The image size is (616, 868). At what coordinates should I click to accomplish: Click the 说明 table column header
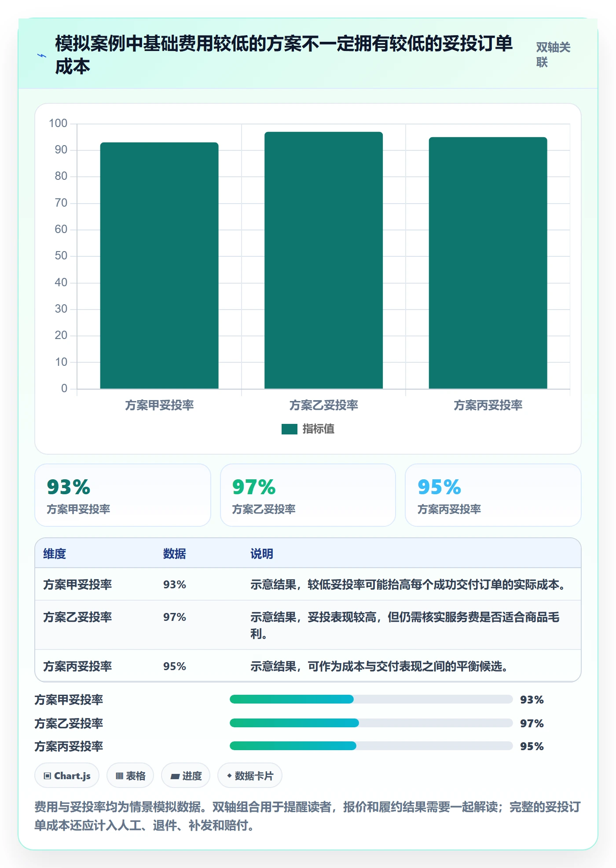click(x=262, y=554)
